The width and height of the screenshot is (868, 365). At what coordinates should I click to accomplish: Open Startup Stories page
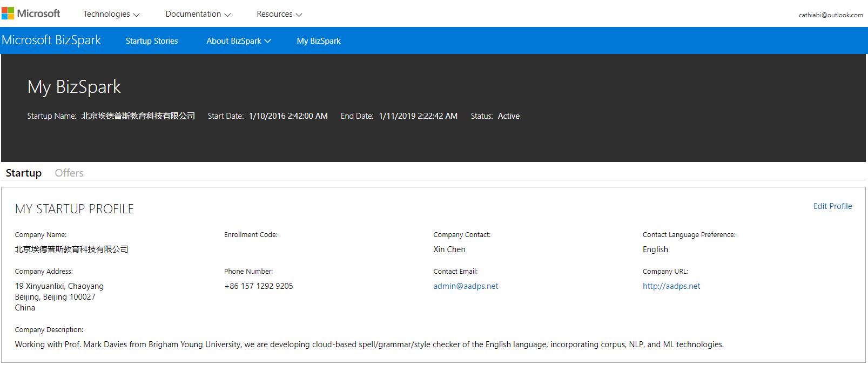pos(152,41)
